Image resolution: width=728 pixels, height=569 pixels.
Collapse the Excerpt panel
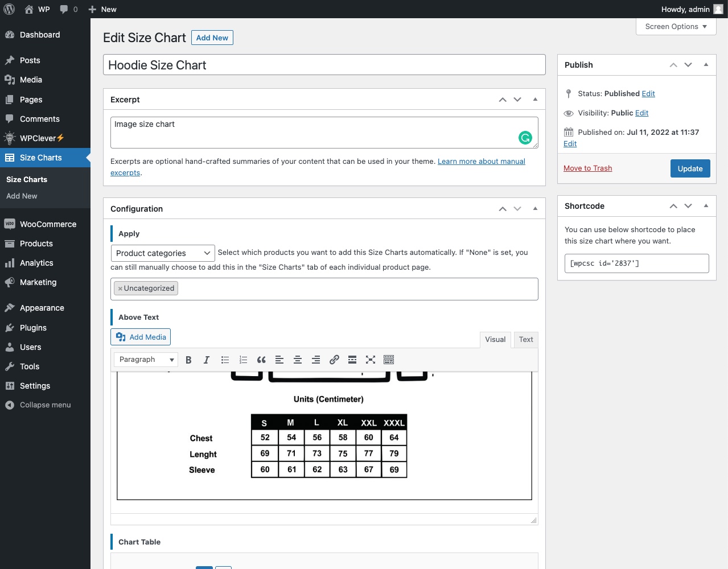pos(535,100)
